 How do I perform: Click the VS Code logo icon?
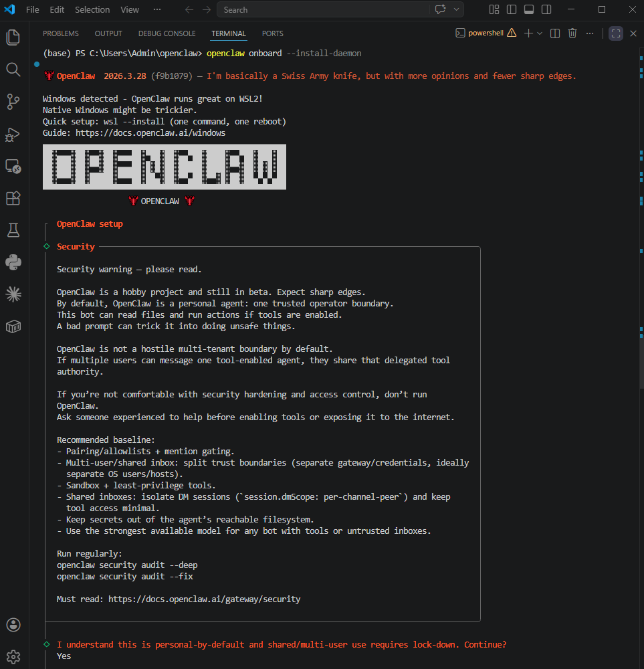tap(10, 9)
